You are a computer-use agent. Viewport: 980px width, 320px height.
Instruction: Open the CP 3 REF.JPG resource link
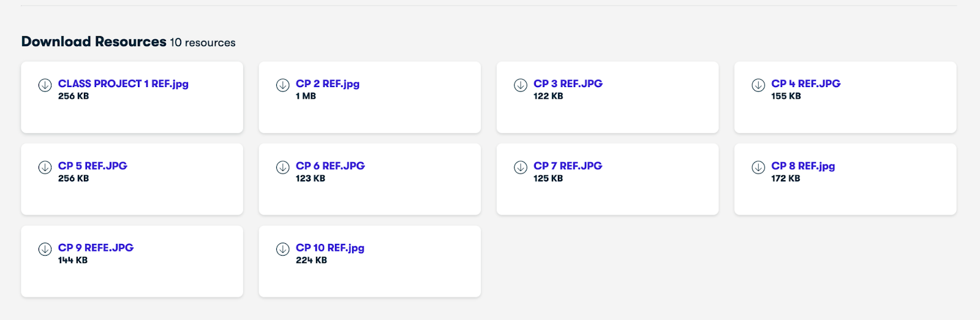(568, 84)
